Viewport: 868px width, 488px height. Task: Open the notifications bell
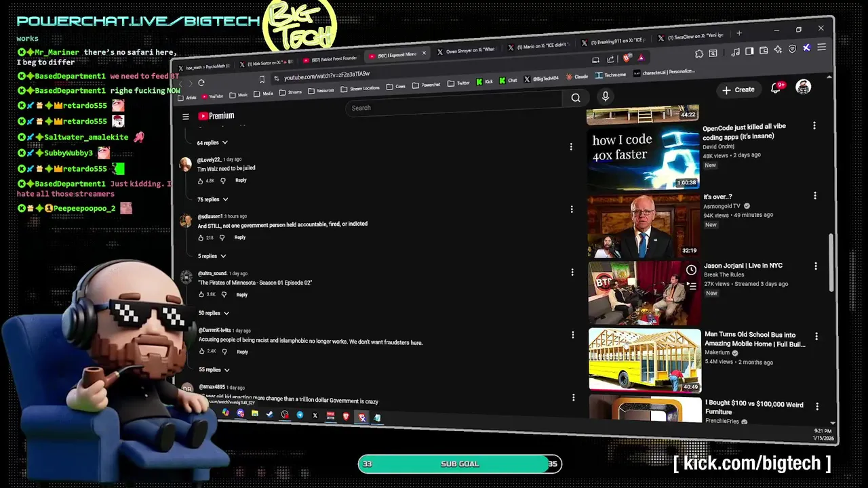point(776,89)
